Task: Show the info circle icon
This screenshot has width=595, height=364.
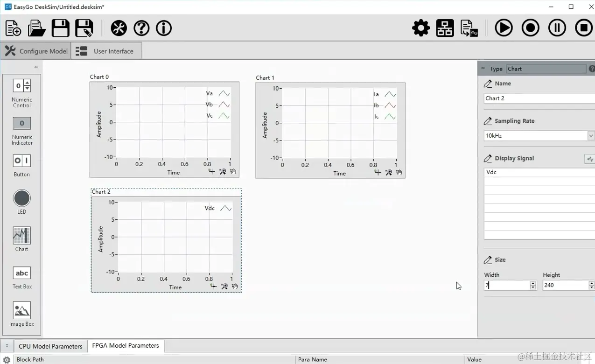Action: [164, 28]
